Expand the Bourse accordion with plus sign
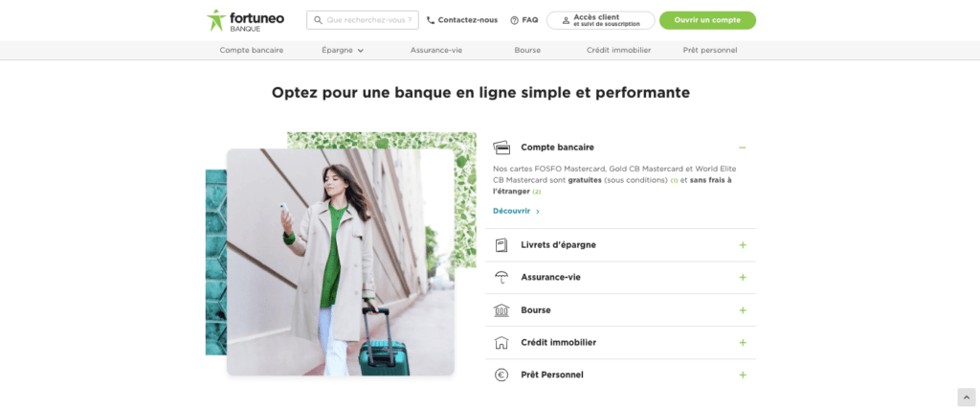Image resolution: width=980 pixels, height=410 pixels. click(743, 309)
